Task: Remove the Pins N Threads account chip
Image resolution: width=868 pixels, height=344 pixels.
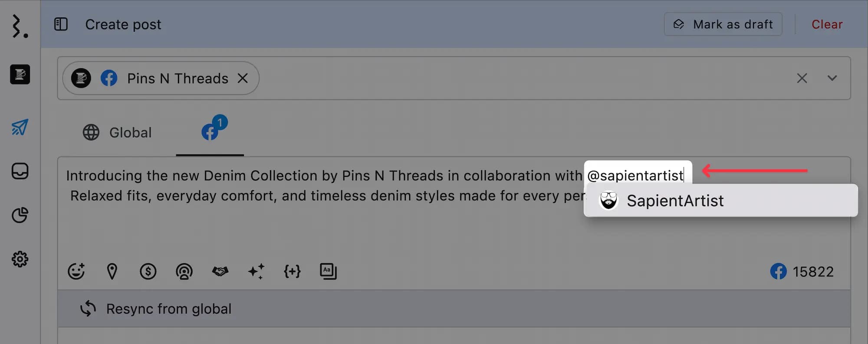Action: point(243,78)
